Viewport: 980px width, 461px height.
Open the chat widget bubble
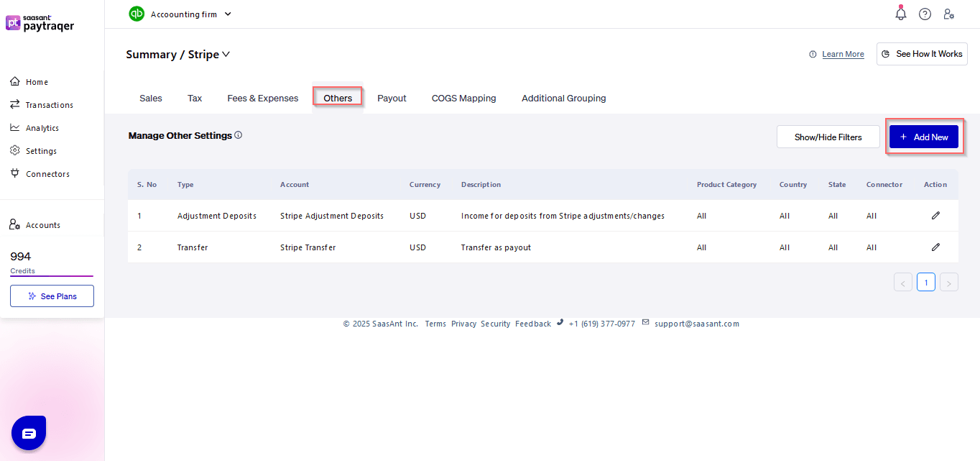(29, 433)
